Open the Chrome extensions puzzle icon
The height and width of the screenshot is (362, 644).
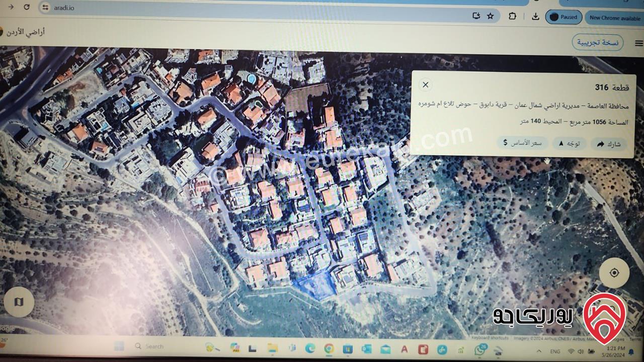(512, 16)
